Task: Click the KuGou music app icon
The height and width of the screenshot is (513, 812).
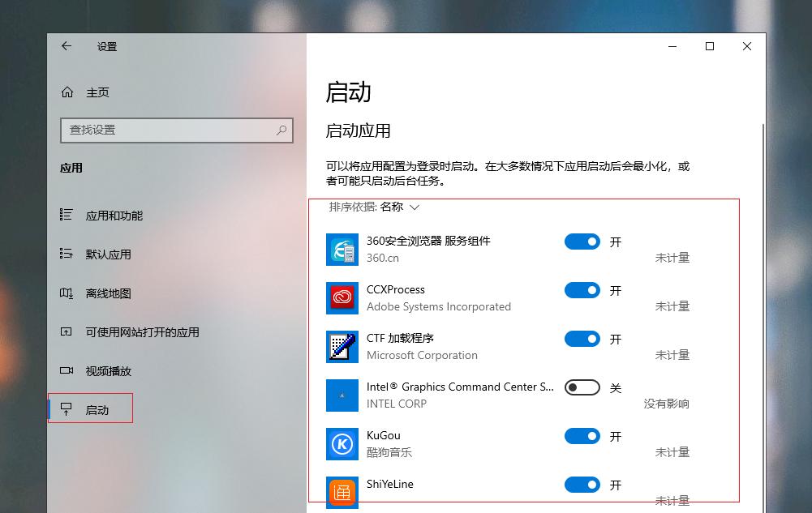Action: tap(342, 444)
